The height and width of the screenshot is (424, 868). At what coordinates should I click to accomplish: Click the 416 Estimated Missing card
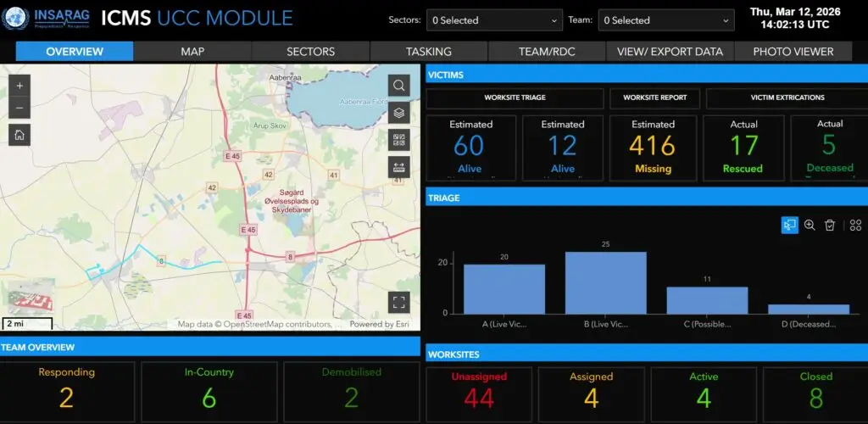pos(654,148)
